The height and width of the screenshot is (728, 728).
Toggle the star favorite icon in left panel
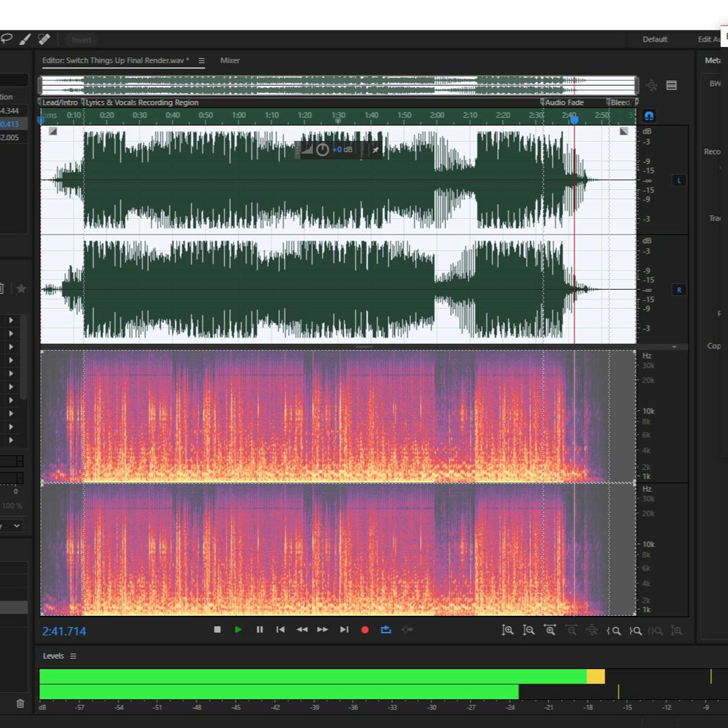pyautogui.click(x=22, y=289)
